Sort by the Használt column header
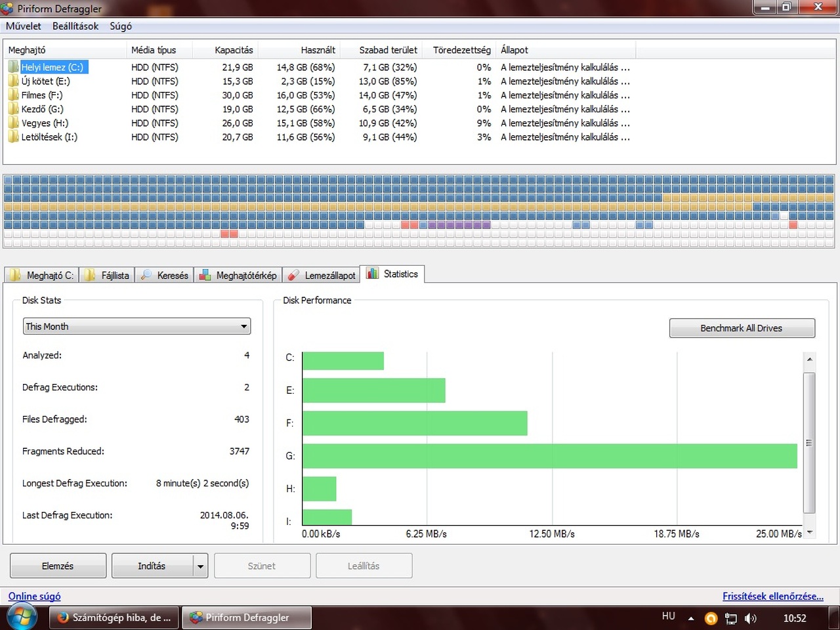The width and height of the screenshot is (840, 630). point(299,50)
